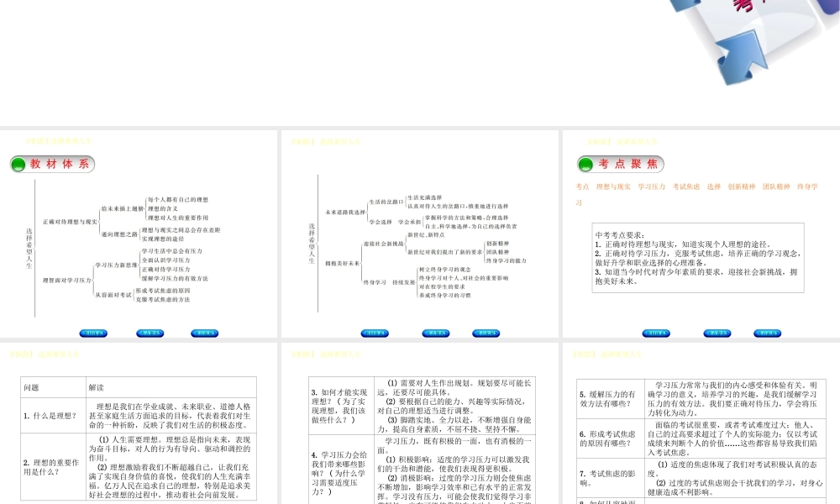Image resolution: width=840 pixels, height=504 pixels.
Task: Click the 中考考点要求 text box
Action: 698,258
